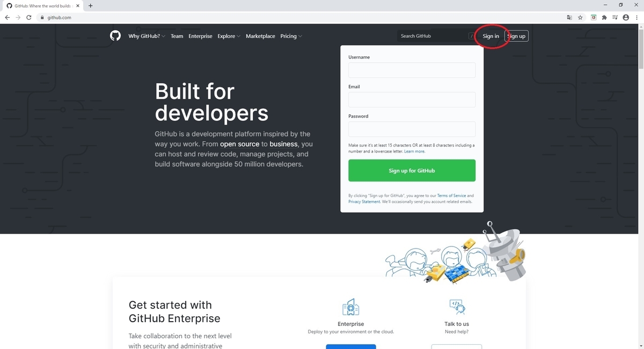644x349 pixels.
Task: Click the browser forward arrow
Action: coord(18,17)
